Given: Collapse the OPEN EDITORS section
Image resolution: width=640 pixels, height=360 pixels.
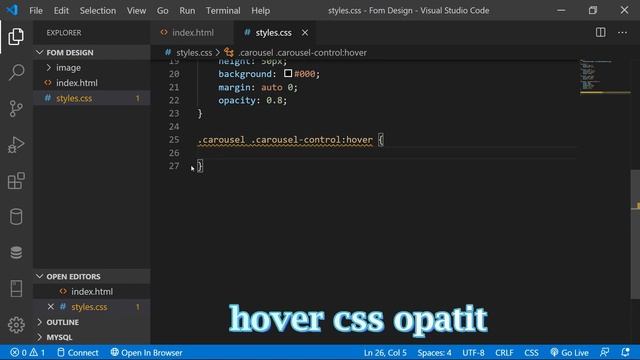Looking at the screenshot, I should tap(92, 276).
